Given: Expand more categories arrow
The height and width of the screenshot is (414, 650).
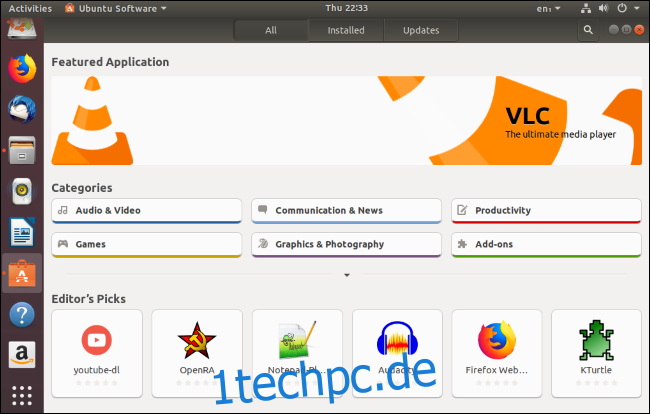Looking at the screenshot, I should [347, 275].
